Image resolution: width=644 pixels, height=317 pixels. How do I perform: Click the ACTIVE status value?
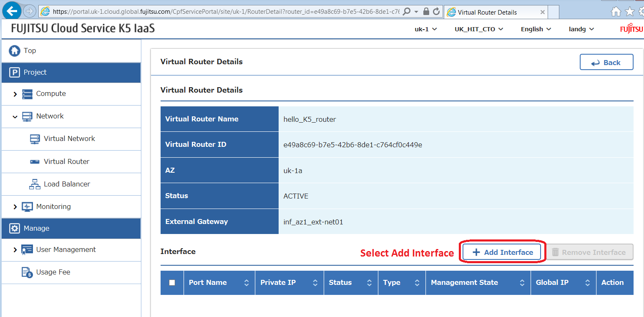point(296,196)
